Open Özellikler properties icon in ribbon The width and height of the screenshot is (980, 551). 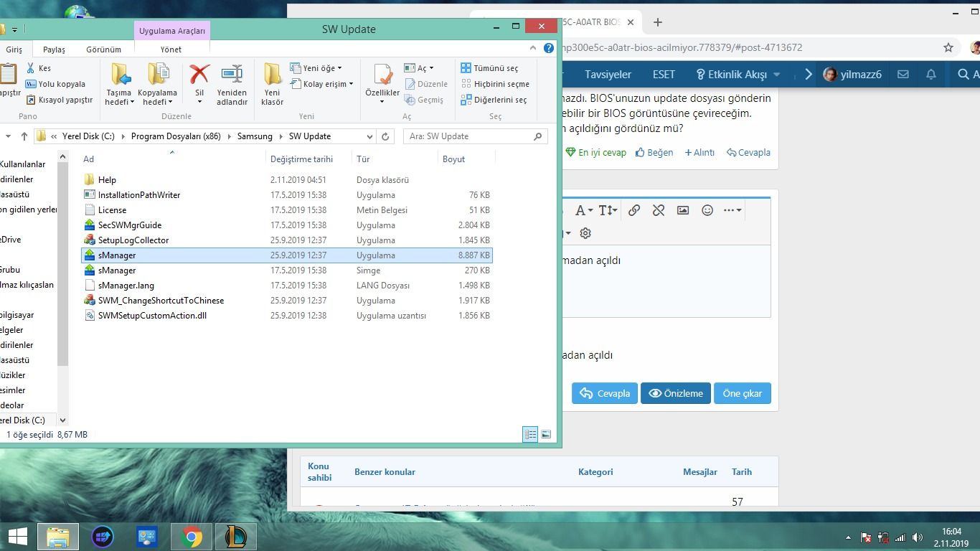pos(382,76)
